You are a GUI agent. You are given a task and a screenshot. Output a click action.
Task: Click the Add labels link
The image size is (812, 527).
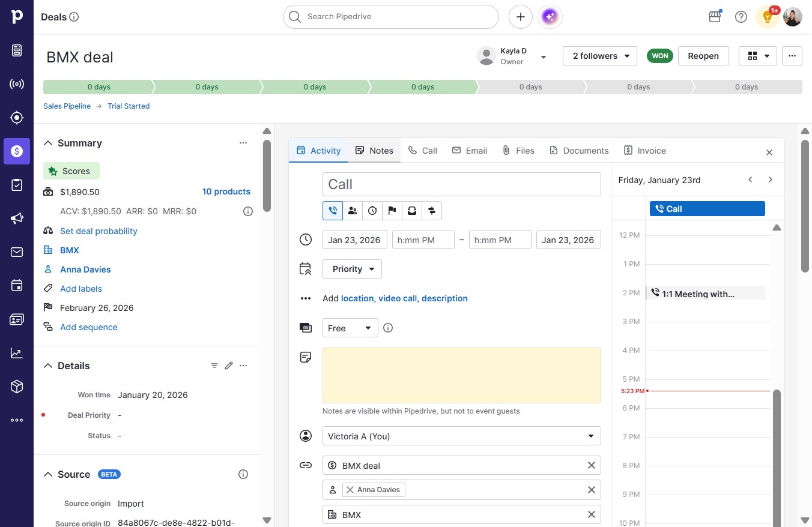pyautogui.click(x=81, y=289)
